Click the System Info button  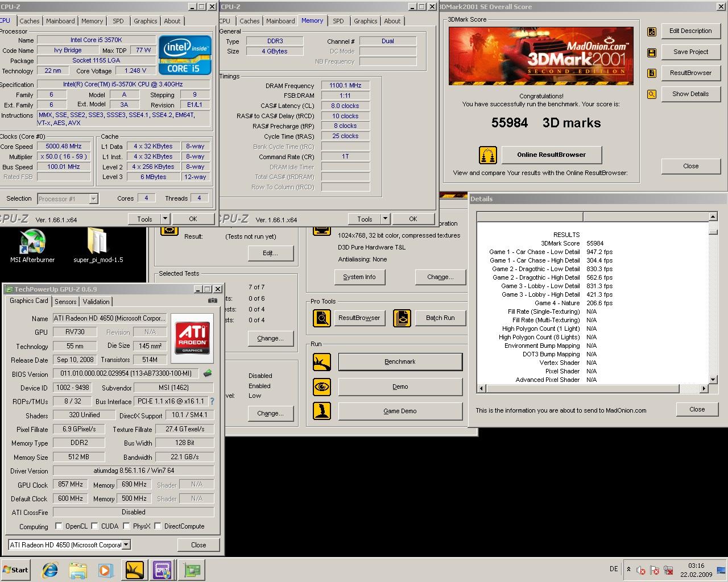pos(359,277)
